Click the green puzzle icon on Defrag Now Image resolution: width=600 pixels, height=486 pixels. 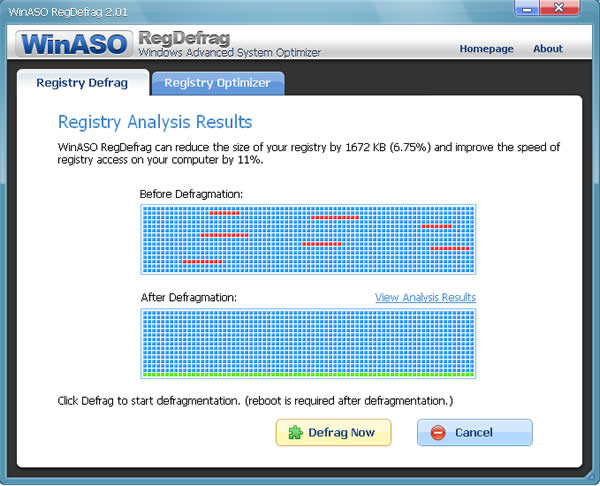coord(295,432)
